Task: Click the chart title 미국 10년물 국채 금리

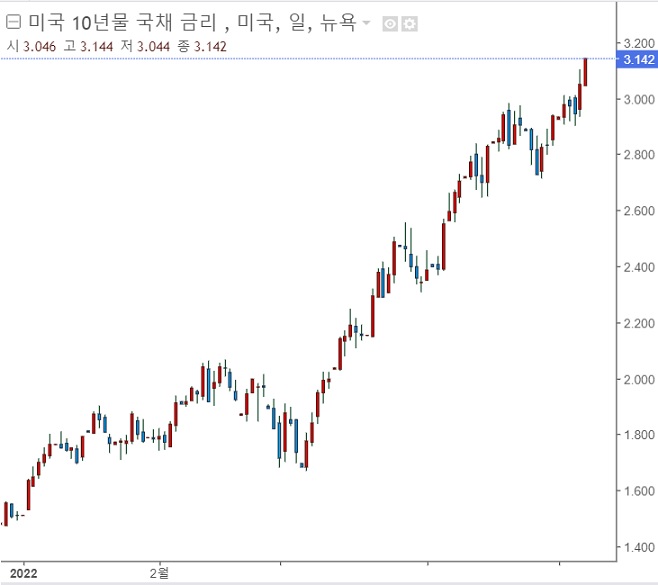Action: pyautogui.click(x=122, y=22)
